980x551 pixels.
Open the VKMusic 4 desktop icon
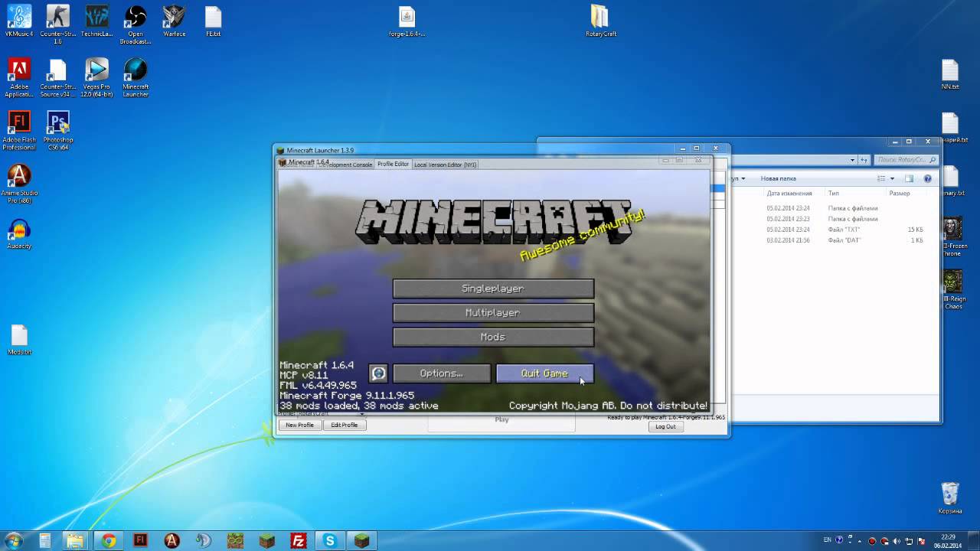click(19, 21)
